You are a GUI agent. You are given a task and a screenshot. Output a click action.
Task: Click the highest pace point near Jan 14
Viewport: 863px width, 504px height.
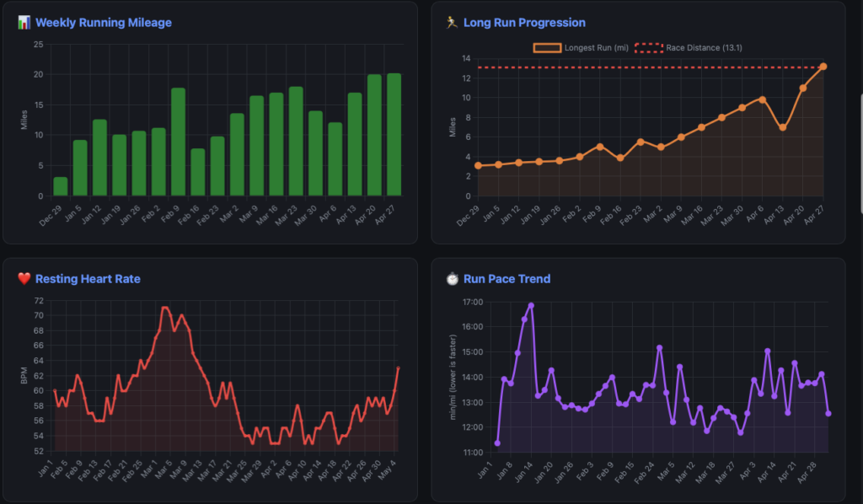pyautogui.click(x=531, y=305)
